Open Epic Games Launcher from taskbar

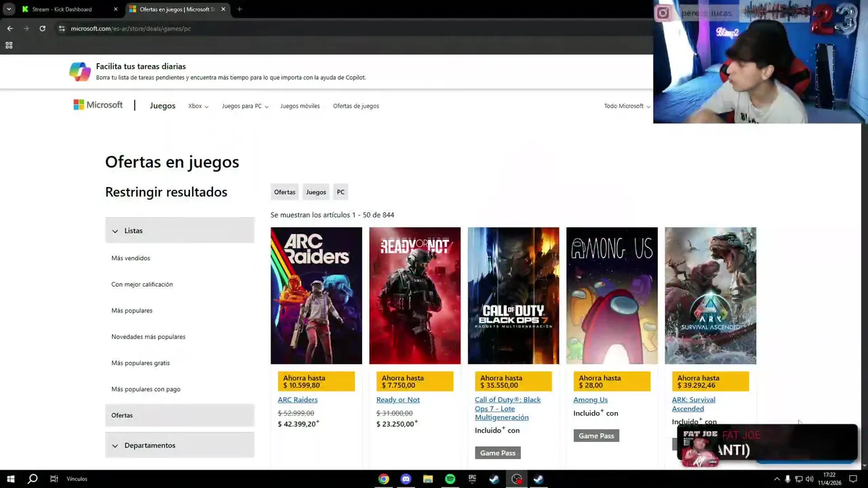472,479
